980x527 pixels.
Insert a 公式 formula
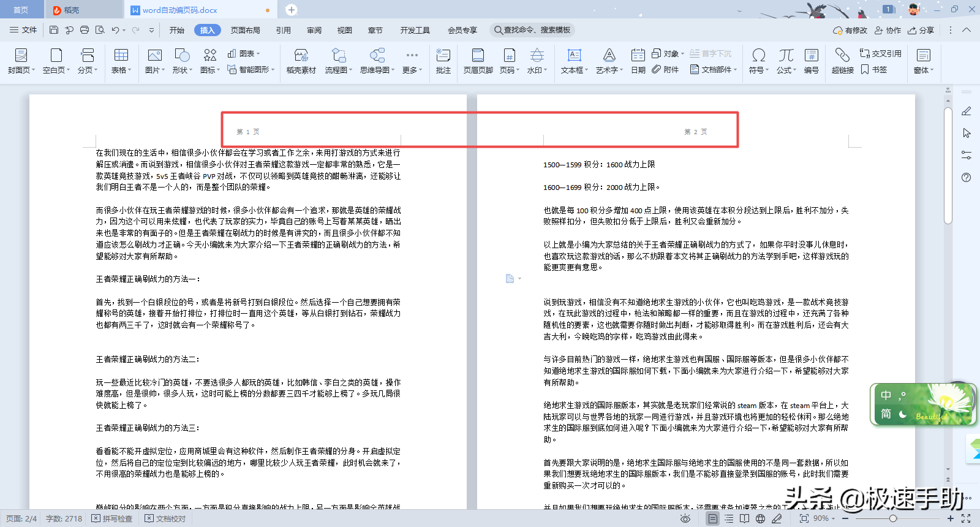coord(786,61)
